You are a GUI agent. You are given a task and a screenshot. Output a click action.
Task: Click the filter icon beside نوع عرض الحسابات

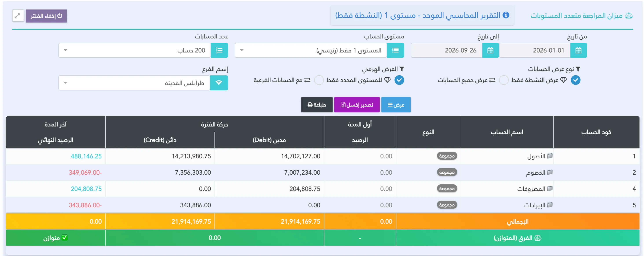(x=578, y=69)
